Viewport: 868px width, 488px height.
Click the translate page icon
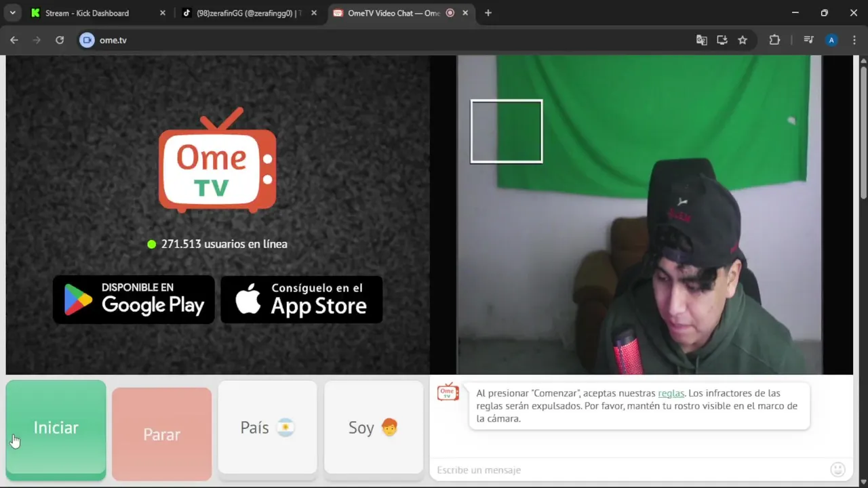pyautogui.click(x=702, y=40)
